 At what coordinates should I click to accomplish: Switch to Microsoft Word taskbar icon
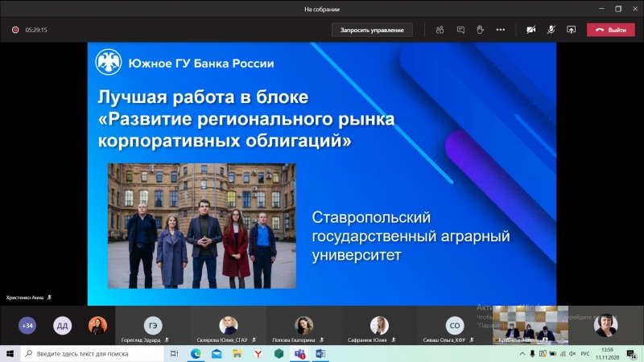point(320,353)
